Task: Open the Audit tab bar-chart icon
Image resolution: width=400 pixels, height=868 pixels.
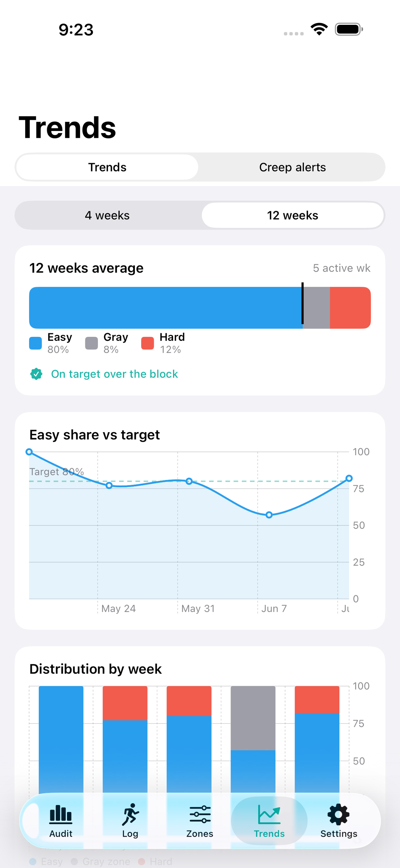Action: [60, 814]
